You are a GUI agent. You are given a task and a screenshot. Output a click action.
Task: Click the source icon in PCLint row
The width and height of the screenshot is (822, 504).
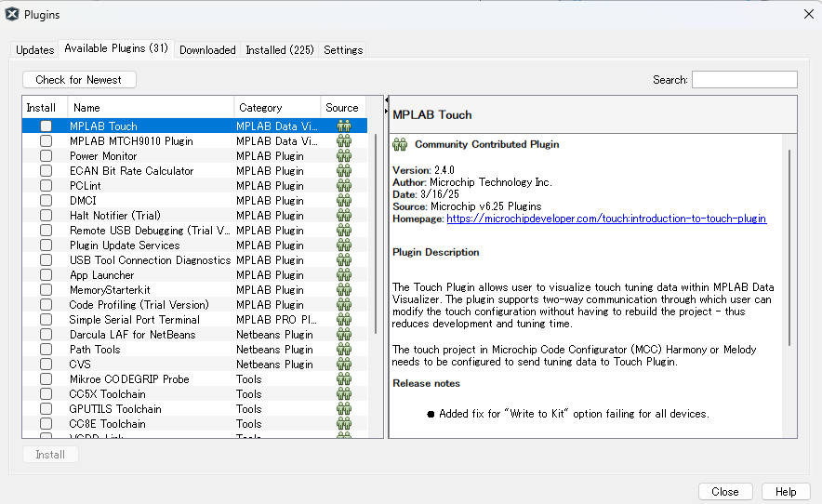click(344, 186)
